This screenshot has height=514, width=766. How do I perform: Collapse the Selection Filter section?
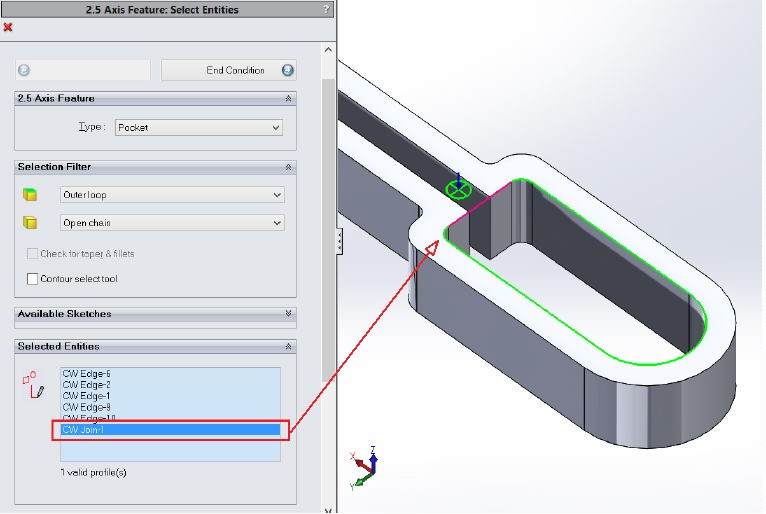click(289, 167)
